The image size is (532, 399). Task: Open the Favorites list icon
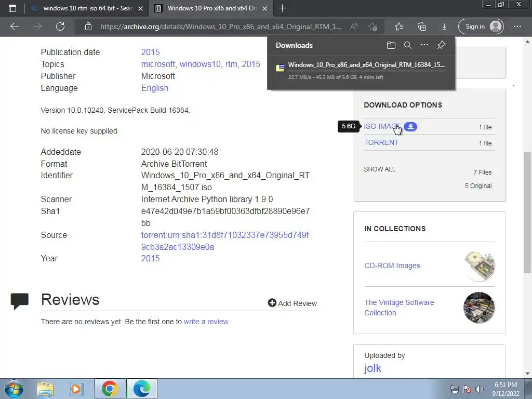(x=399, y=26)
